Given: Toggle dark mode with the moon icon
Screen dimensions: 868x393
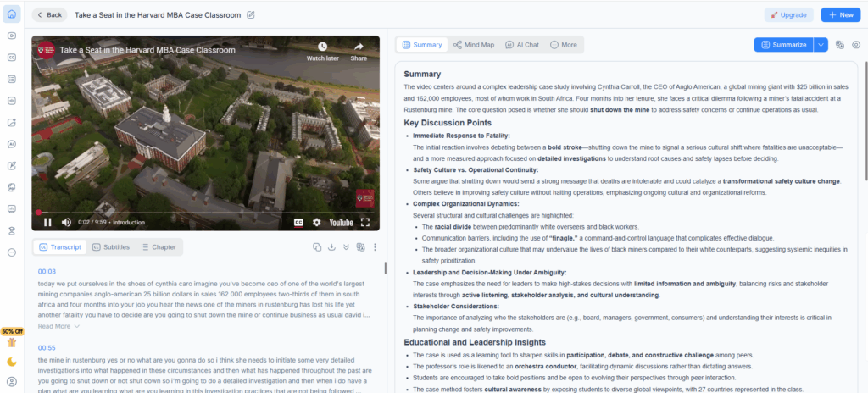Looking at the screenshot, I should coord(12,362).
